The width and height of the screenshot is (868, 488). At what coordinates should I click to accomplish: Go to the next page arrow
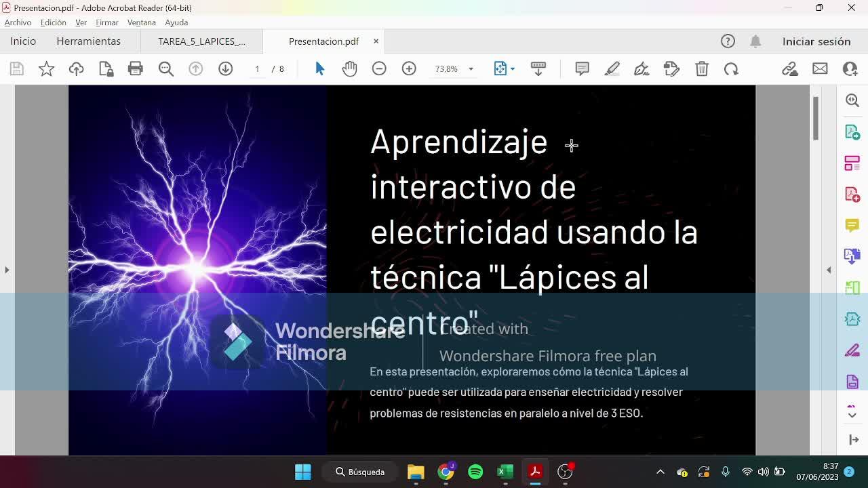pyautogui.click(x=225, y=68)
